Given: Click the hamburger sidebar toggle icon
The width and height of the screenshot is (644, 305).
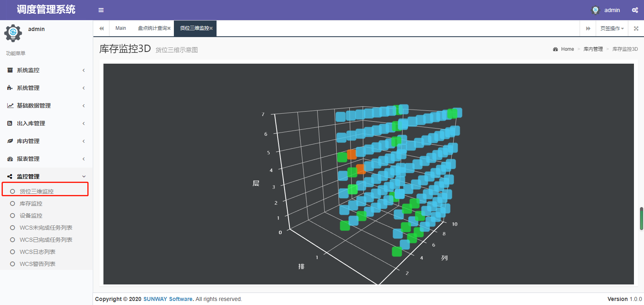Looking at the screenshot, I should click(101, 10).
